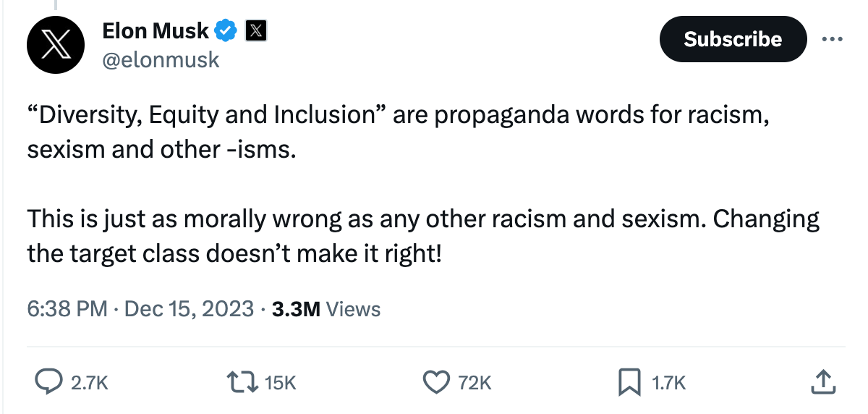
Task: Click the 1.7K bookmarks count
Action: [668, 383]
